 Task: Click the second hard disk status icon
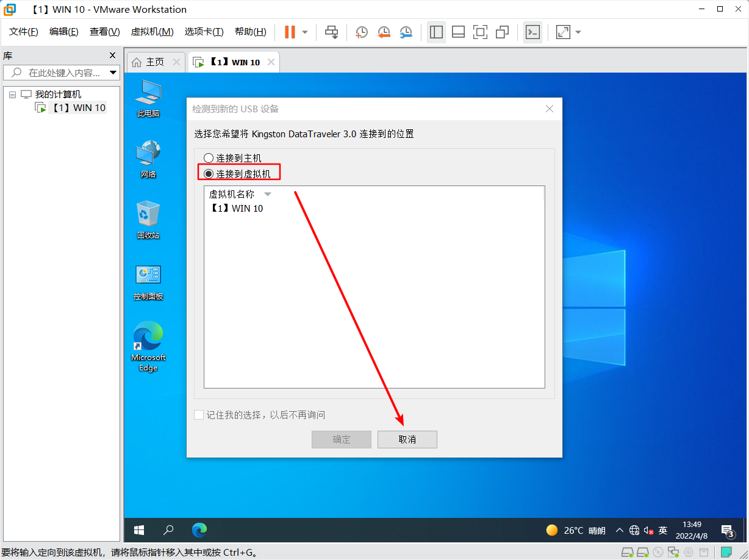click(643, 552)
